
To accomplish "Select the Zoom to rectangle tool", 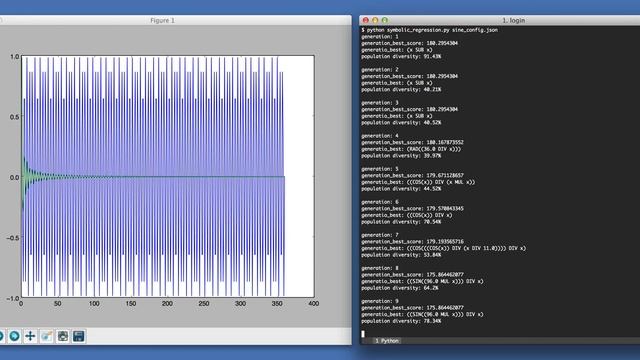I will (47, 336).
